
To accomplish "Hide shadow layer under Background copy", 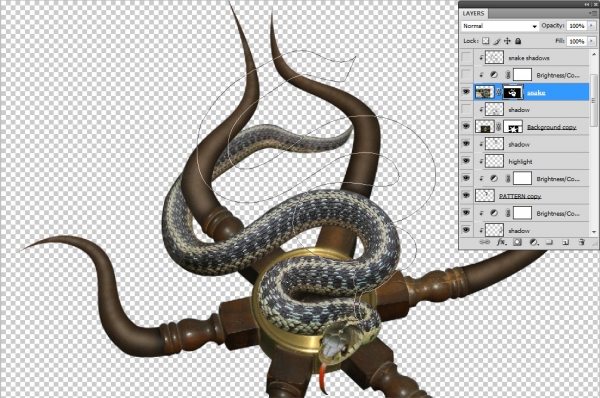I will (x=466, y=144).
